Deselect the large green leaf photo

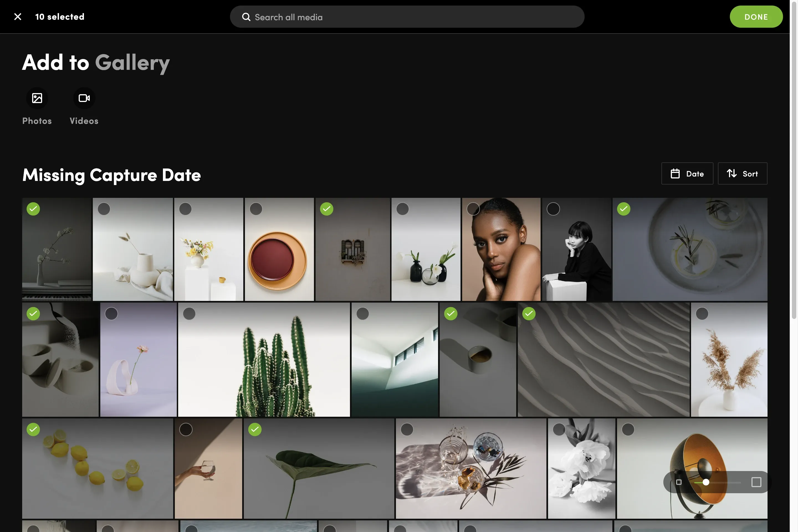pos(255,429)
